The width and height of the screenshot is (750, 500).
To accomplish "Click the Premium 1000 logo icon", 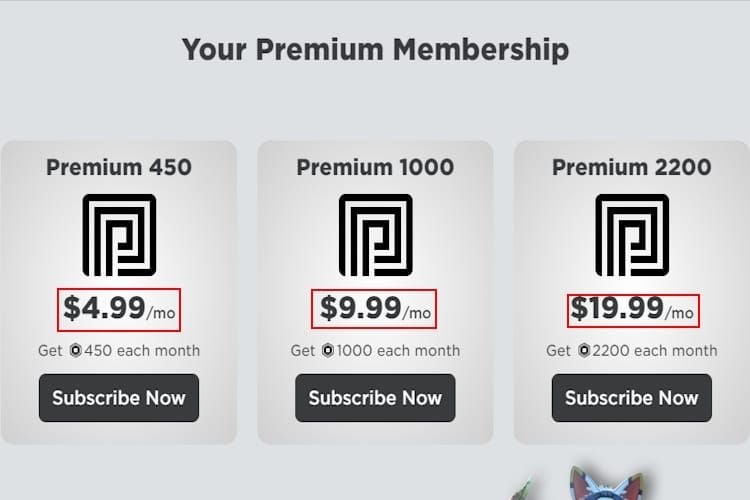I will [x=375, y=235].
